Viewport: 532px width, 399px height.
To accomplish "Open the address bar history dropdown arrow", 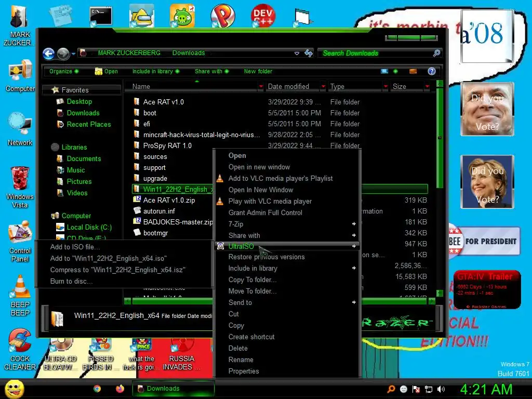I will (297, 54).
